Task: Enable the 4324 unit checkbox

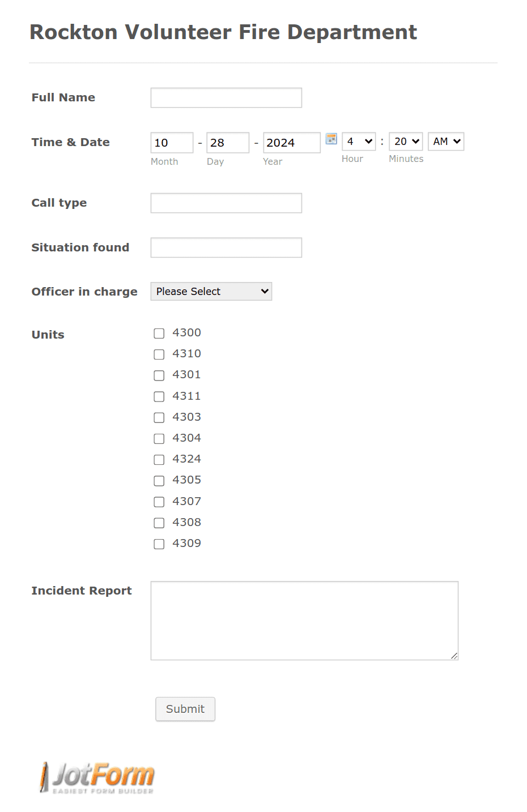Action: (x=159, y=459)
